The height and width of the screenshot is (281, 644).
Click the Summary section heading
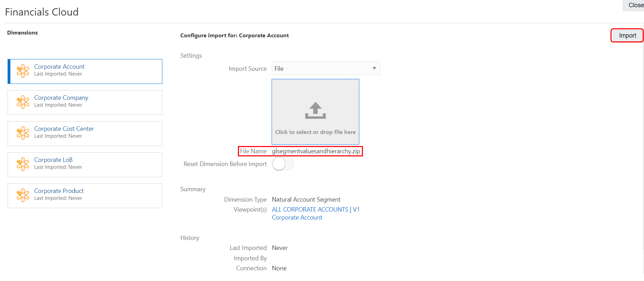(193, 189)
